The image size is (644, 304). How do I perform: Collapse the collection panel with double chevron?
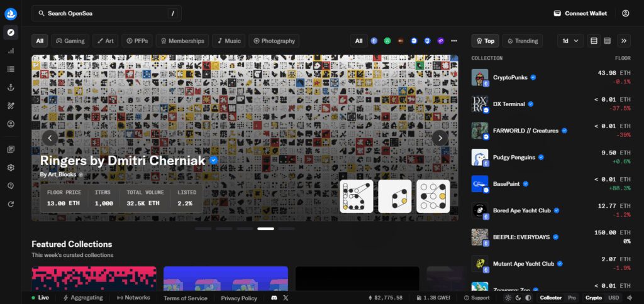624,41
